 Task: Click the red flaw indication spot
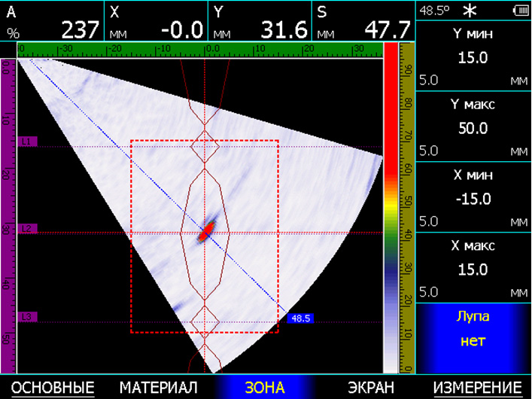point(205,230)
